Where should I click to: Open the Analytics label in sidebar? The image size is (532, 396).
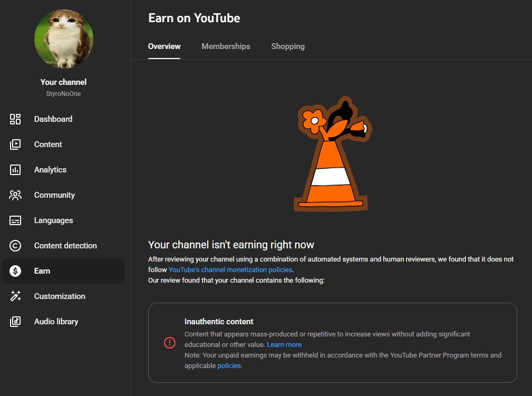pyautogui.click(x=50, y=170)
